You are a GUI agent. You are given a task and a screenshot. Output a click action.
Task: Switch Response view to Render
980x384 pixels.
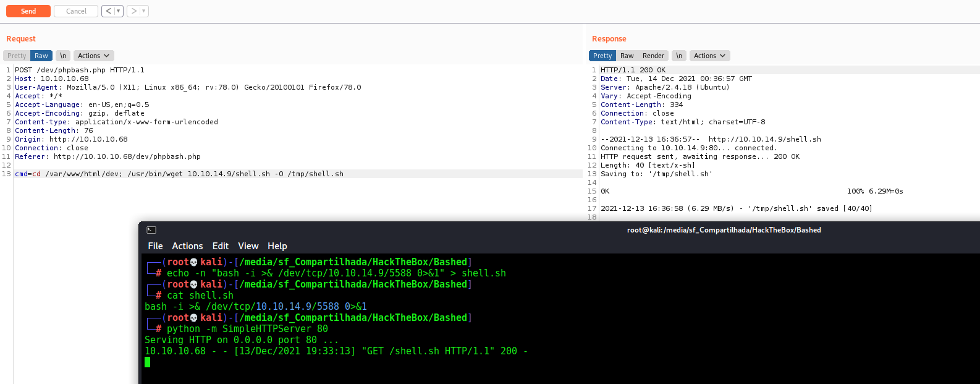(x=653, y=56)
